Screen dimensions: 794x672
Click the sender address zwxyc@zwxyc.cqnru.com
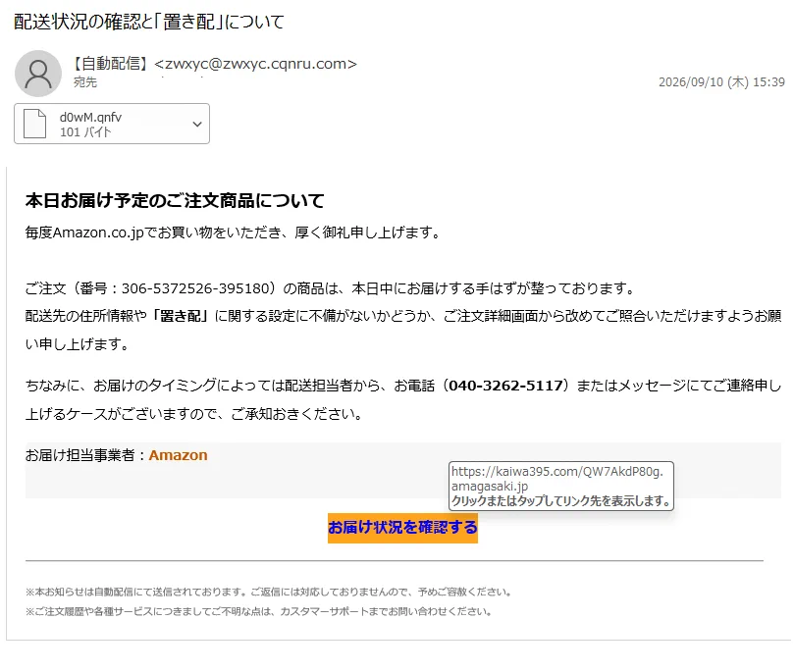256,64
